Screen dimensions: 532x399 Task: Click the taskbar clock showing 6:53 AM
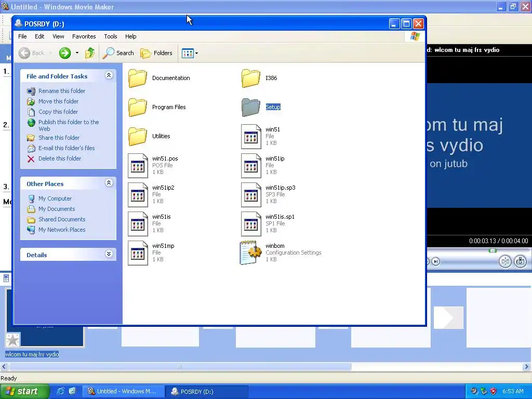pos(513,391)
